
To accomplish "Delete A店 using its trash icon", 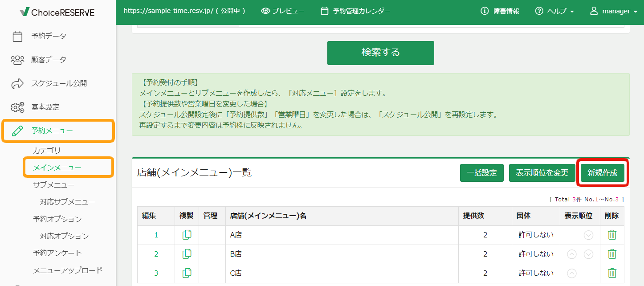I will tap(612, 235).
